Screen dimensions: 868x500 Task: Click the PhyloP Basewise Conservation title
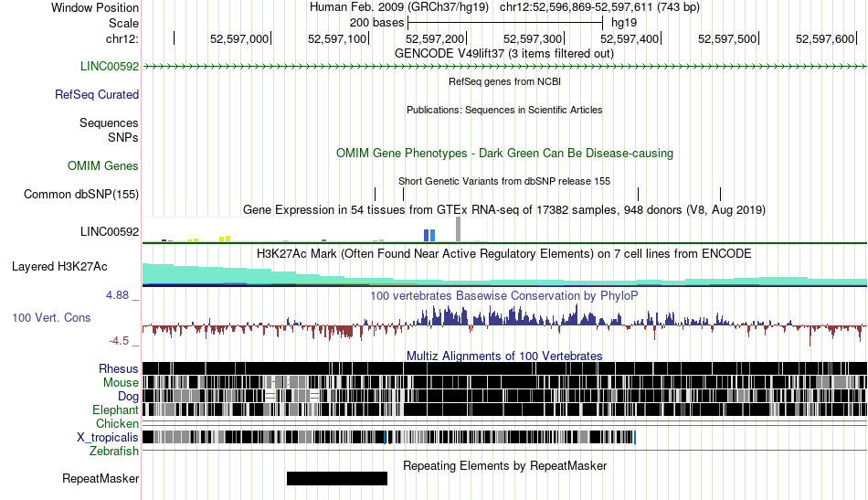504,295
